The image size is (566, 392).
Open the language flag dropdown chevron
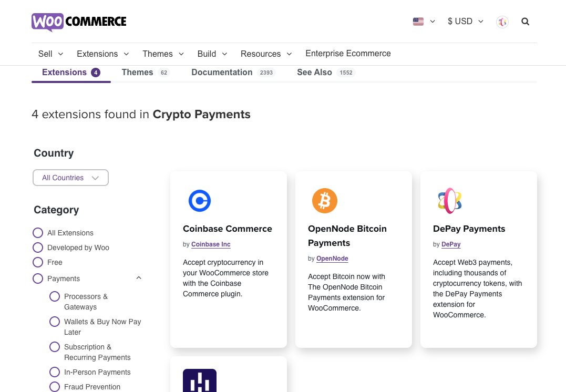[433, 22]
